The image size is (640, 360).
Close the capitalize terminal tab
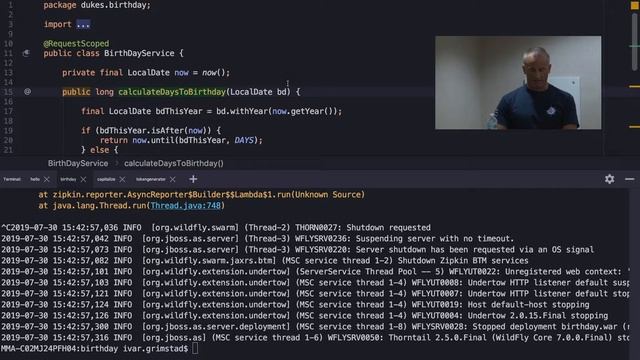122,179
